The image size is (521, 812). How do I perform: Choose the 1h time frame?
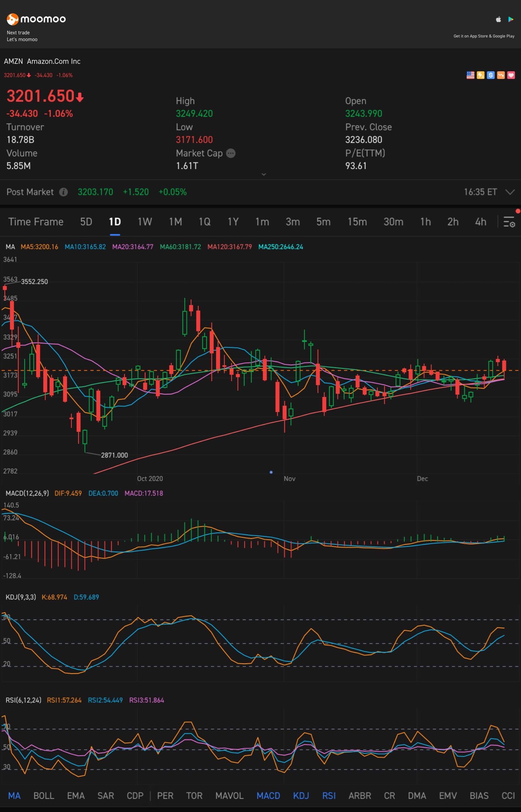click(426, 222)
